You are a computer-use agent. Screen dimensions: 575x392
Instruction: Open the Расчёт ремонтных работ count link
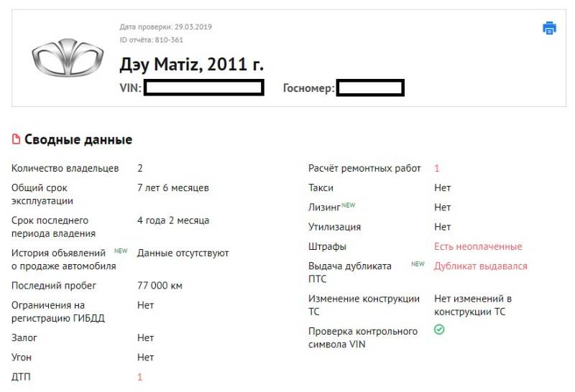436,169
